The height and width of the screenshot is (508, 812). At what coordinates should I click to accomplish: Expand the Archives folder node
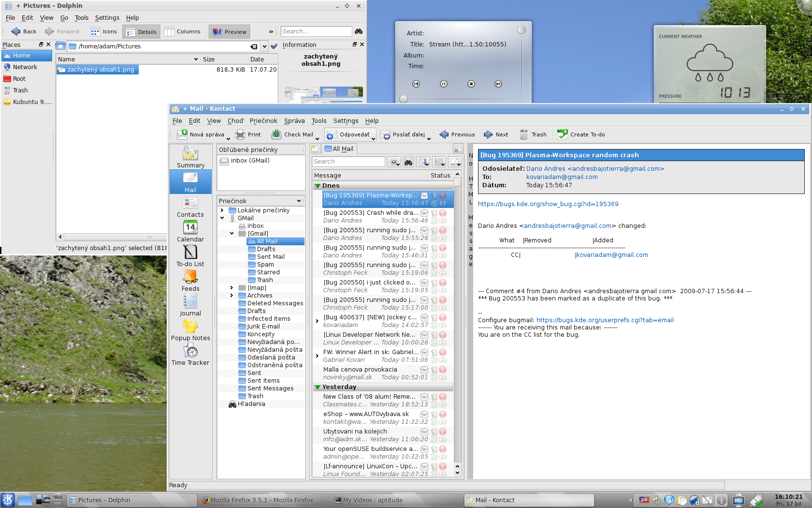[232, 296]
